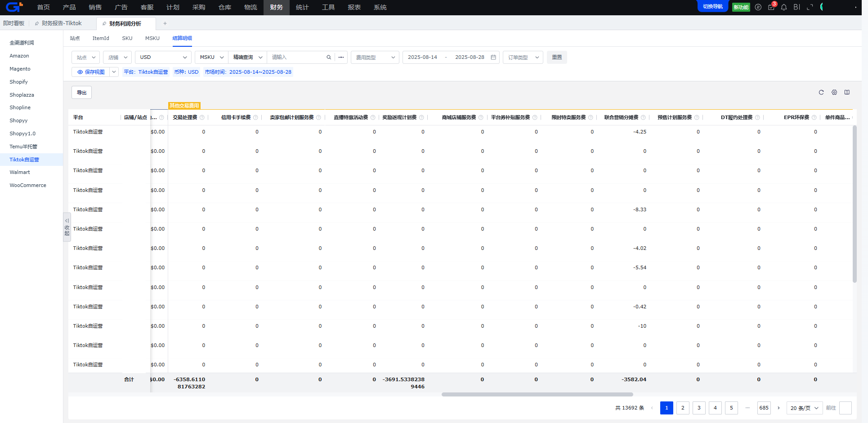Viewport: 868px width, 423px height.
Task: Click help icon beside EPR环保费
Action: point(814,117)
